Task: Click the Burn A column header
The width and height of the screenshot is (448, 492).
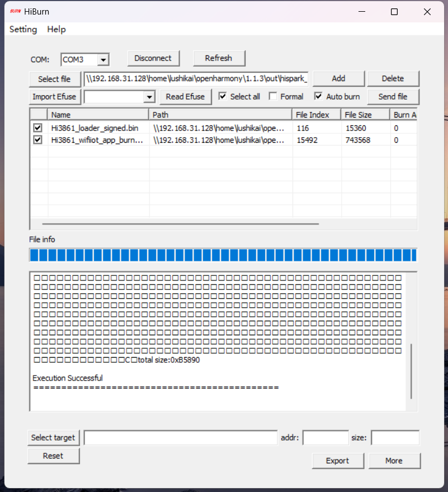Action: pos(404,115)
